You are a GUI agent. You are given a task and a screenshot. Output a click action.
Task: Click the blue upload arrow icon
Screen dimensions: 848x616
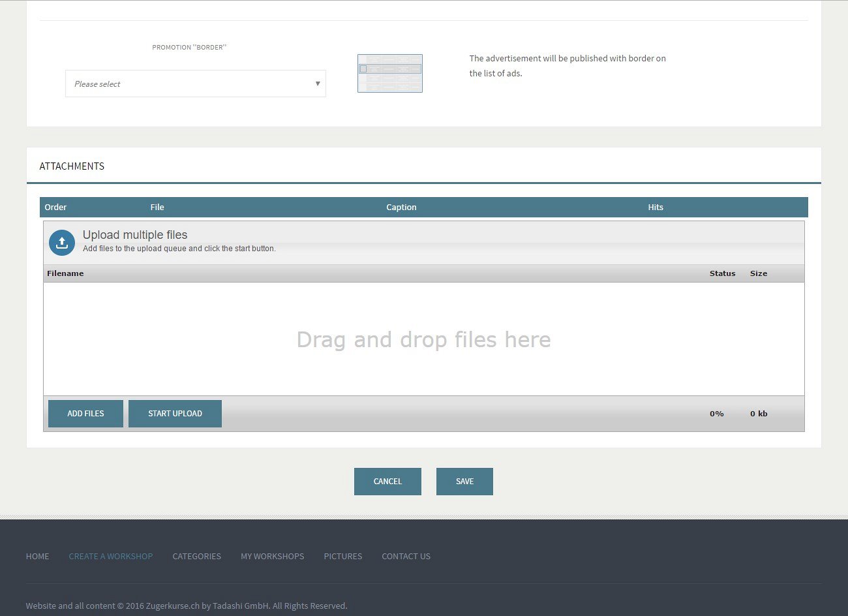62,243
